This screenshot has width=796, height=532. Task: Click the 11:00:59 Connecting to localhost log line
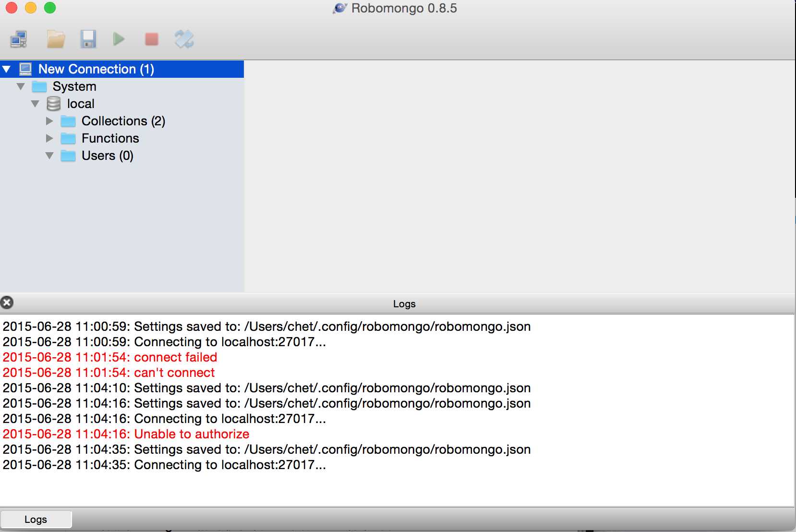(164, 342)
